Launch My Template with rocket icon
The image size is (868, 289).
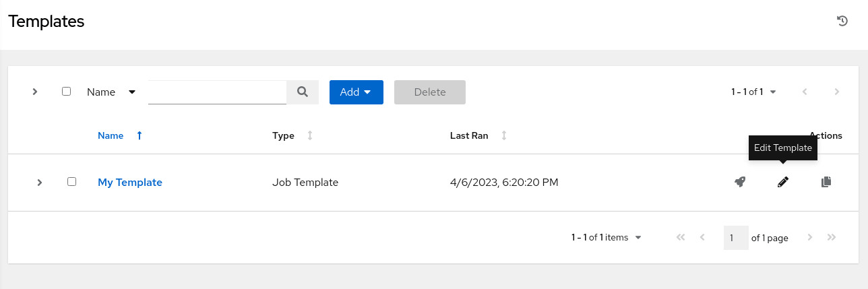tap(740, 182)
